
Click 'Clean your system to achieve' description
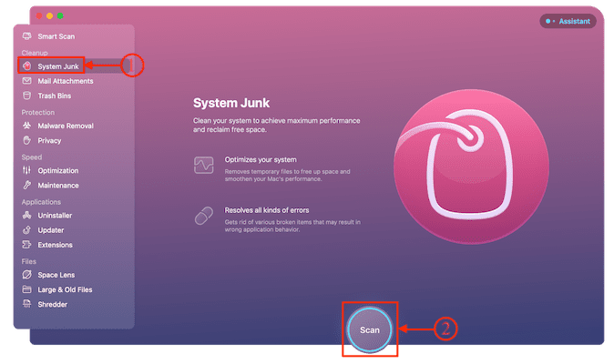point(276,125)
